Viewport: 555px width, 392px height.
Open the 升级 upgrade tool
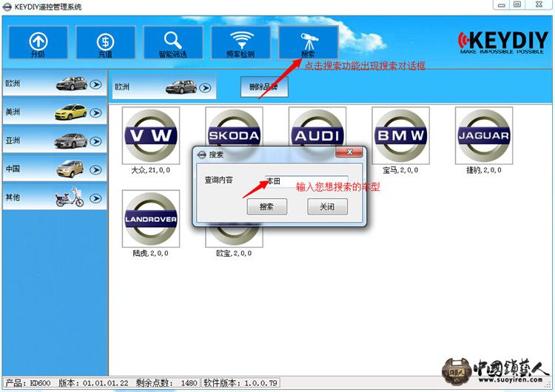coord(38,42)
